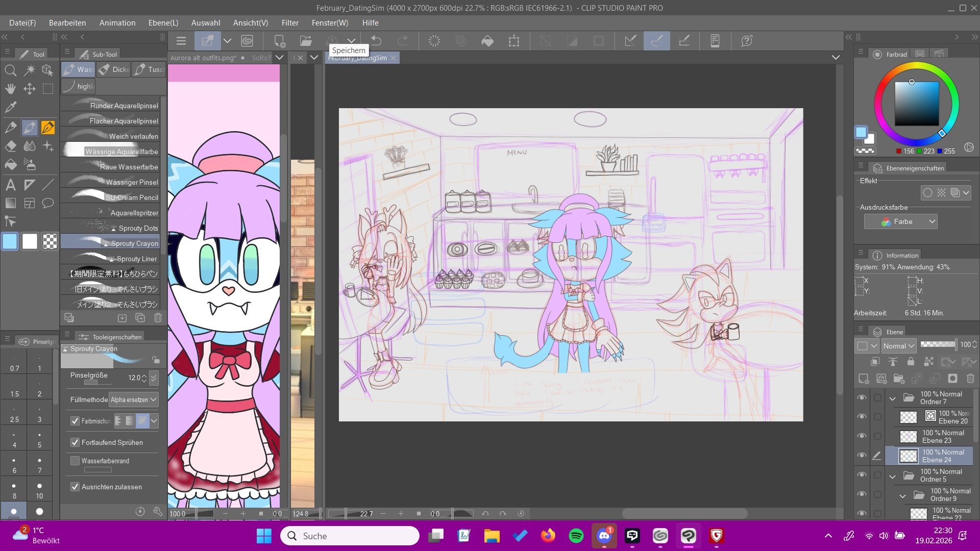Open the Filter menu
Image resolution: width=980 pixels, height=551 pixels.
[289, 23]
